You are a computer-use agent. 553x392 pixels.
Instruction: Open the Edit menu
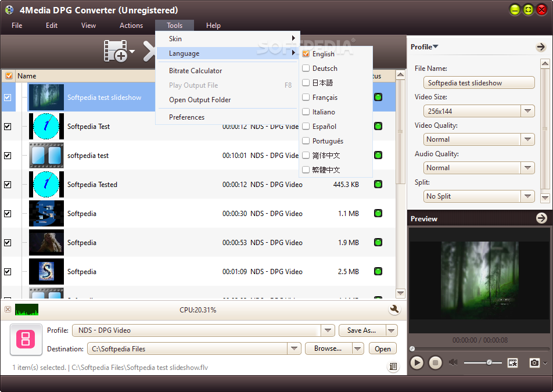click(52, 26)
